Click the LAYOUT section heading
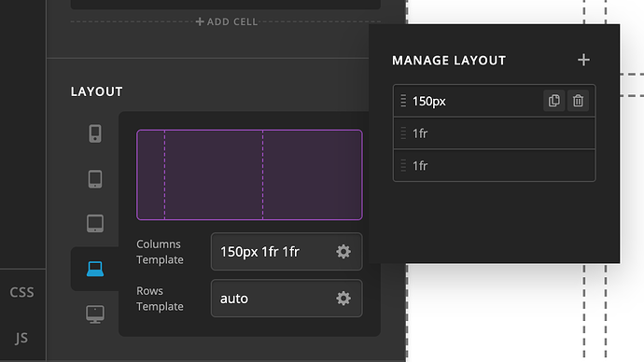 click(x=96, y=91)
